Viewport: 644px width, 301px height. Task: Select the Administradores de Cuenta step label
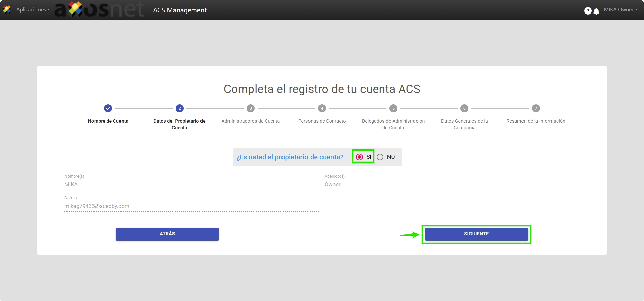tap(251, 121)
